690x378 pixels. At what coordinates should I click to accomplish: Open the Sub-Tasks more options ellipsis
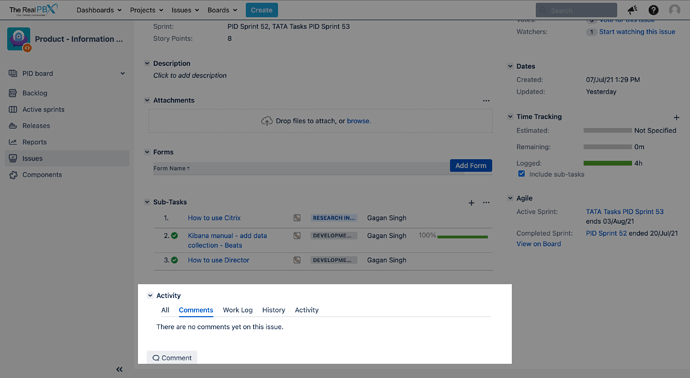pyautogui.click(x=486, y=202)
